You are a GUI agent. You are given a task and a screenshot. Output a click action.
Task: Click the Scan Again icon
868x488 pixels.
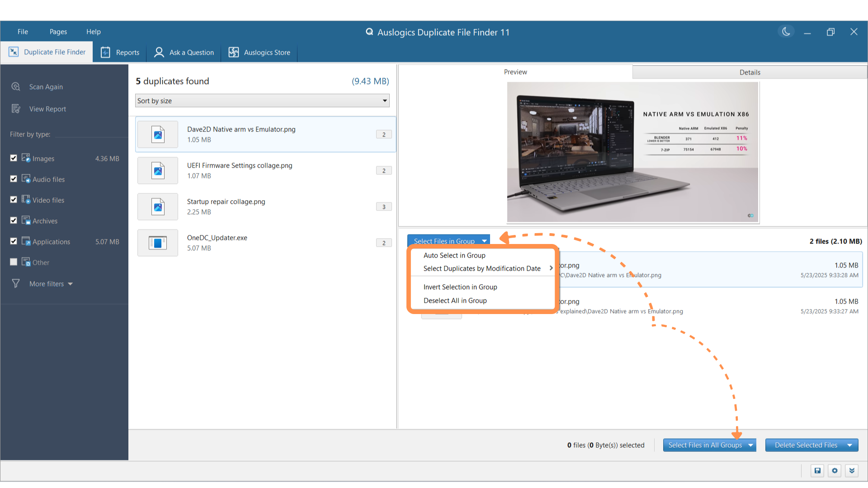[x=16, y=86]
